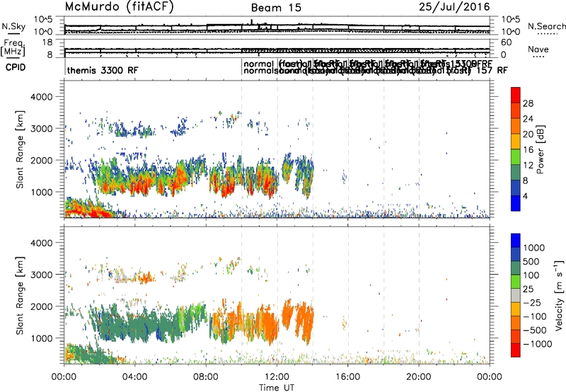Click the '25' label on the Velocity colorbar
Screen dimensions: 566x392
point(528,289)
